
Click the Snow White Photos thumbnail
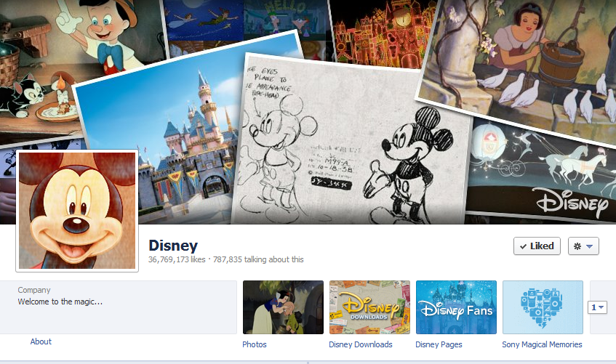click(x=283, y=307)
